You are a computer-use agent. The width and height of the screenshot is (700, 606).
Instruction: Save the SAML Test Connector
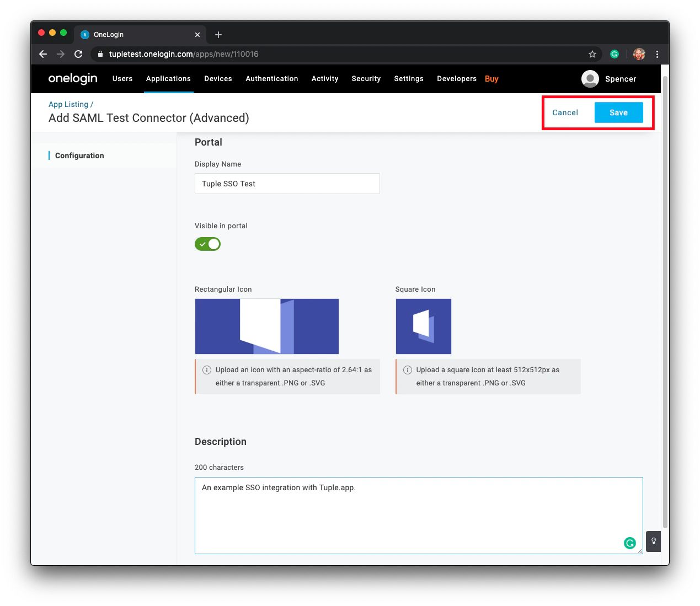[x=618, y=112]
